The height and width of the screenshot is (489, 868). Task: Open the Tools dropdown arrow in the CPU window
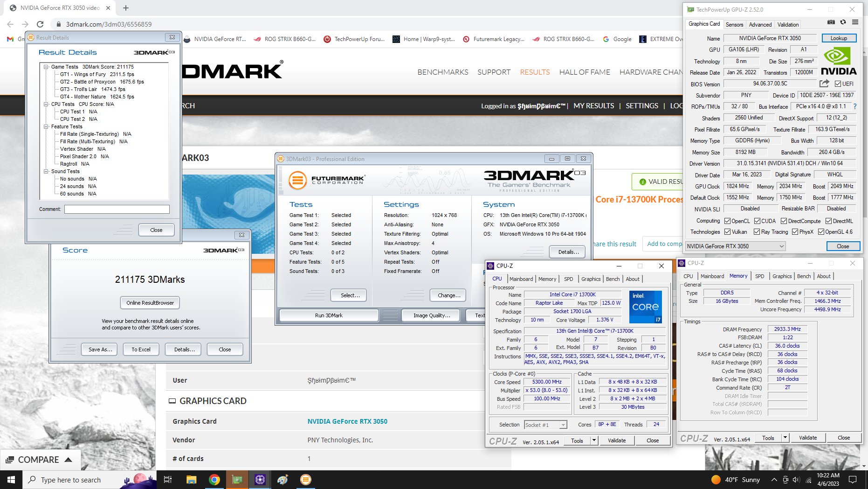(593, 440)
